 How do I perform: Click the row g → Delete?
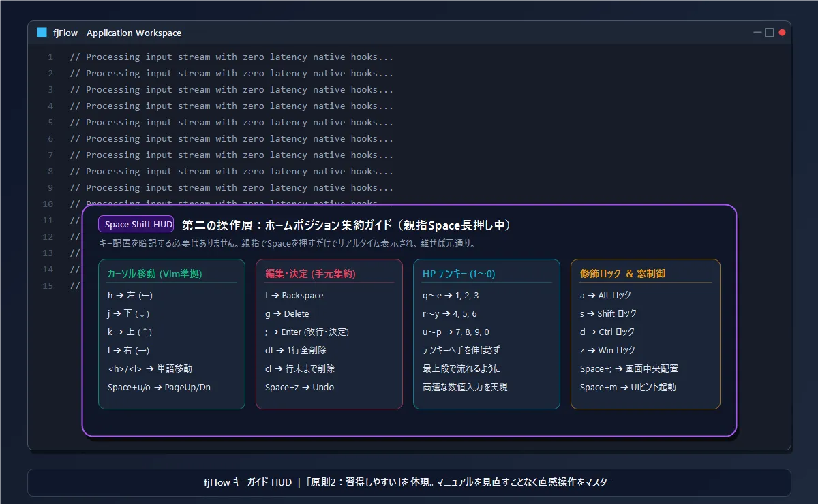point(287,314)
